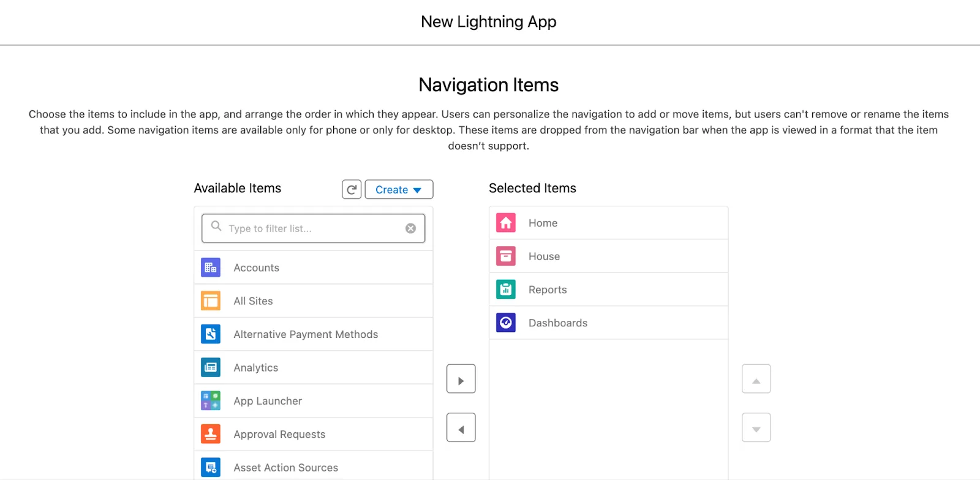980x480 pixels.
Task: Open the Create dropdown
Action: coord(398,189)
